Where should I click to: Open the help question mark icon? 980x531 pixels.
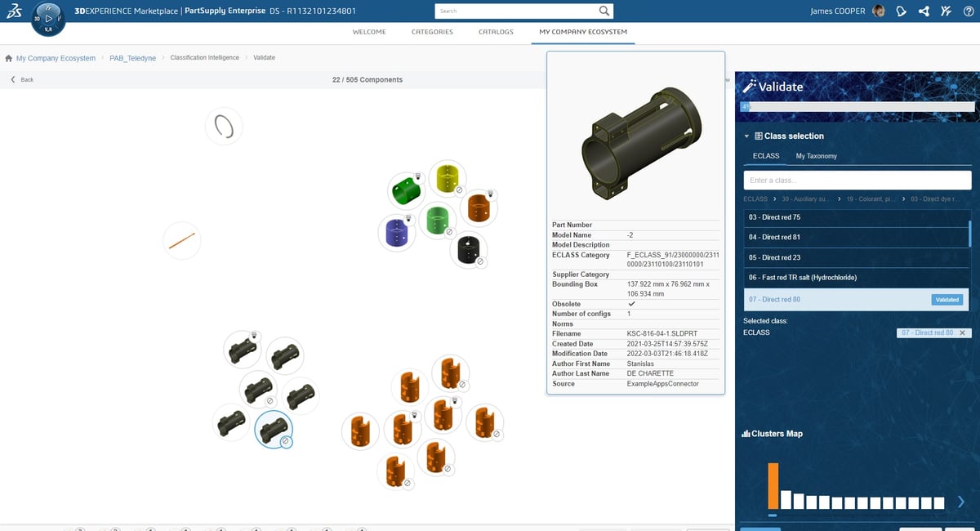[x=968, y=11]
